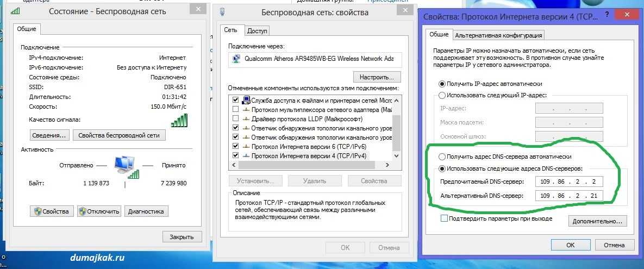Click the Qualcomm Atheros adapter icon

[x=236, y=59]
